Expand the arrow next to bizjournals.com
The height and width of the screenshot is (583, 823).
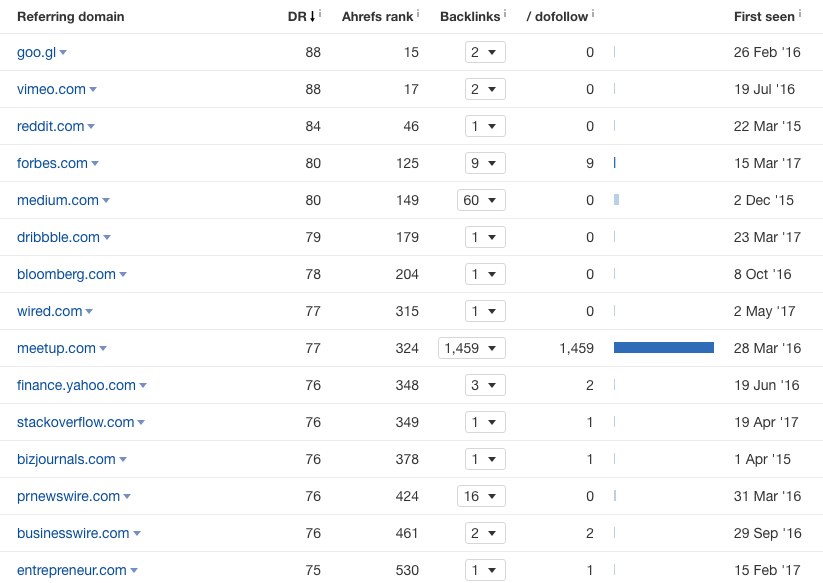click(x=123, y=460)
